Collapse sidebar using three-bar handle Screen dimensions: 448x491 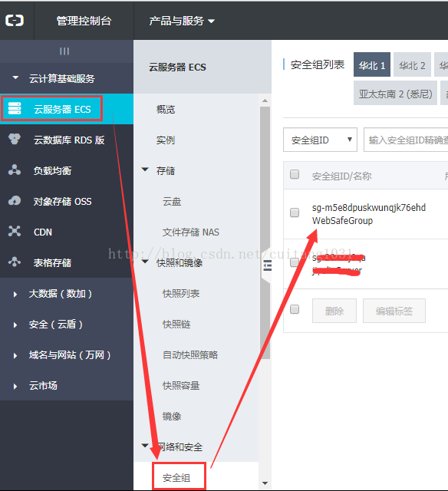64,51
